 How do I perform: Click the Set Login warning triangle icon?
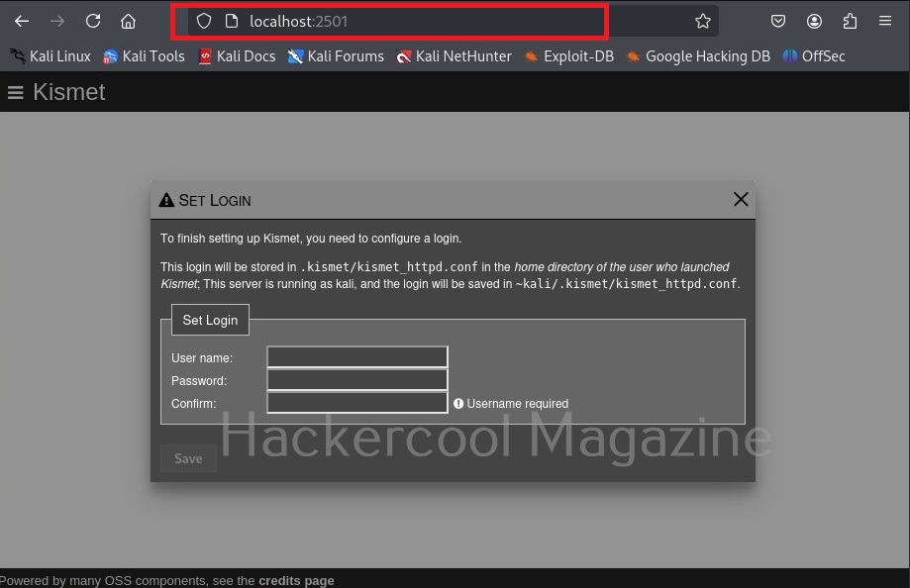[166, 200]
